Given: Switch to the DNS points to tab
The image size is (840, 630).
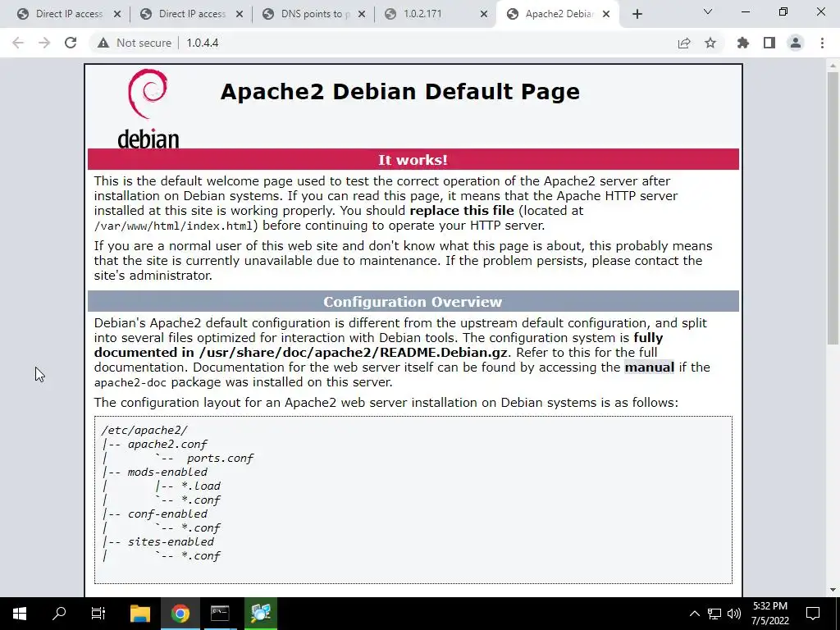Looking at the screenshot, I should (x=313, y=14).
